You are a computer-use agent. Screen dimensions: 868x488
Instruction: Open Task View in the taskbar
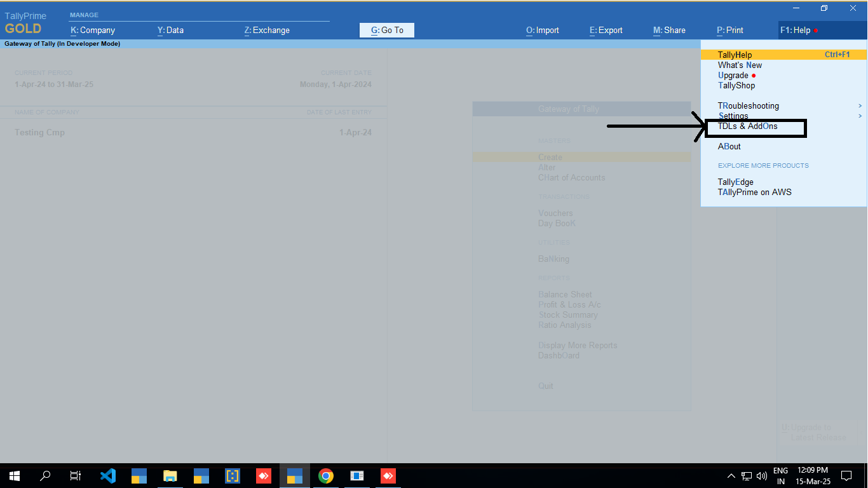tap(76, 475)
